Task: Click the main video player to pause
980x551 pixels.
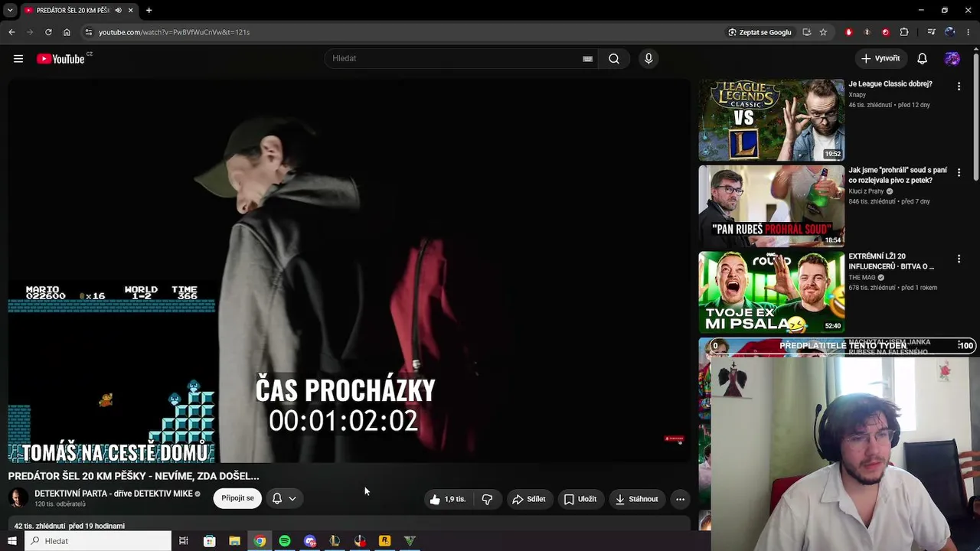Action: click(349, 271)
